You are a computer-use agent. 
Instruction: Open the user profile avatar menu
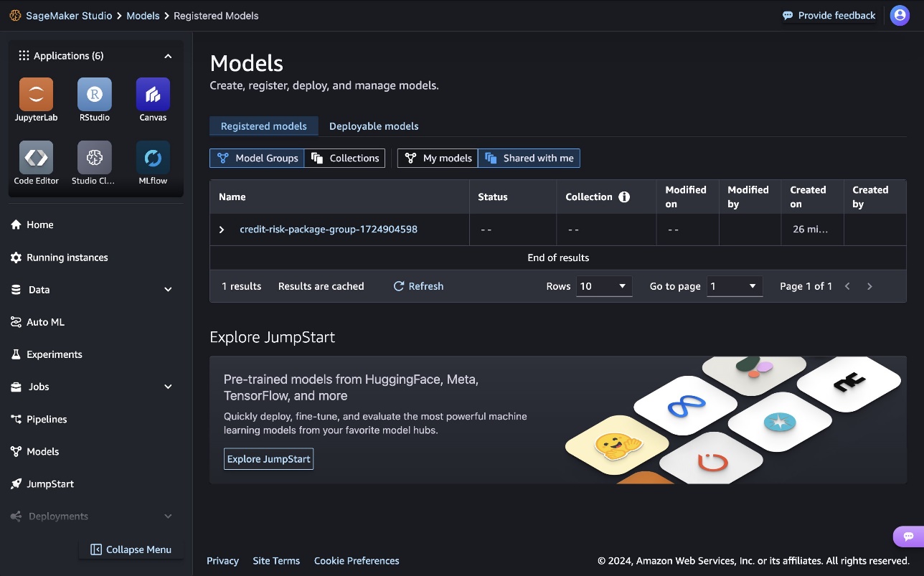[x=900, y=15]
